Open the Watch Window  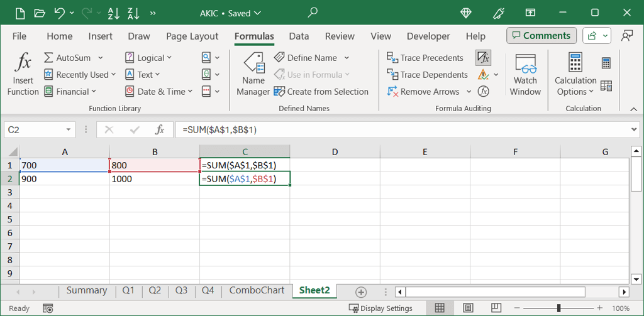525,75
